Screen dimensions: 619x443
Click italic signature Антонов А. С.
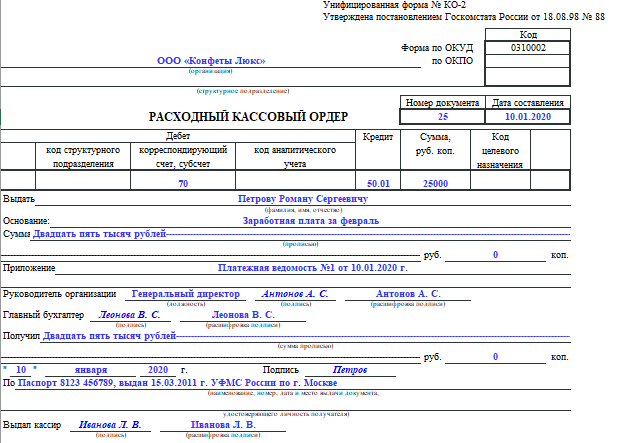(294, 294)
